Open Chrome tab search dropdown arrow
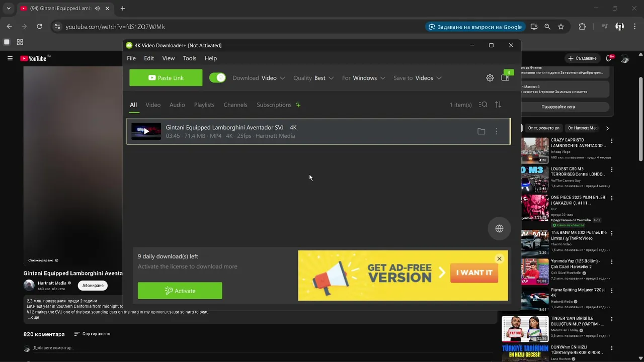 9,9
